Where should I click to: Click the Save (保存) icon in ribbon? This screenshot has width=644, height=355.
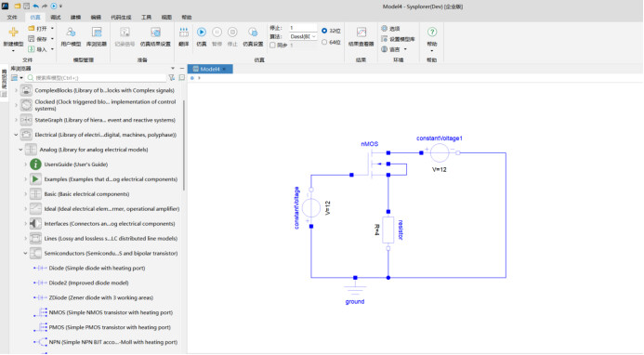(x=32, y=39)
